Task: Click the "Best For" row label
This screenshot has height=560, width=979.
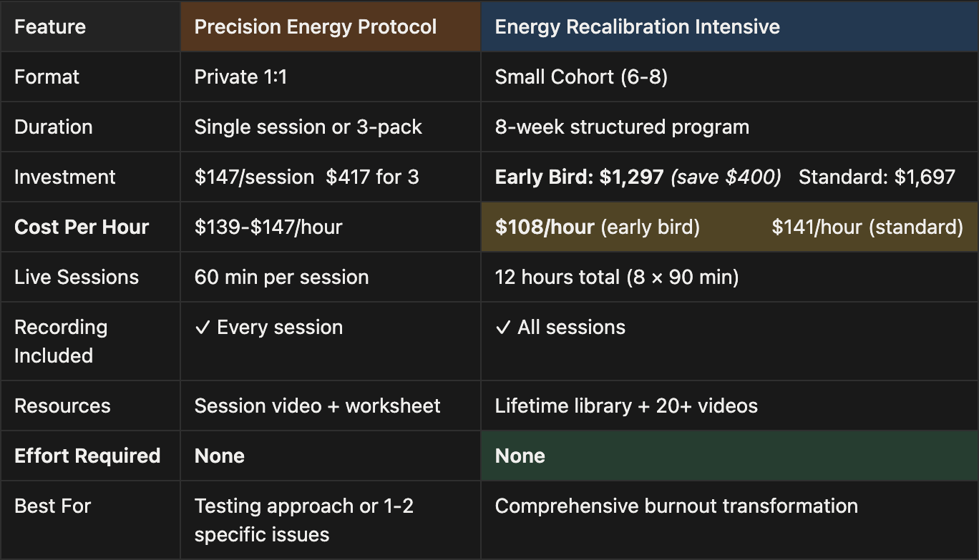Action: (53, 506)
